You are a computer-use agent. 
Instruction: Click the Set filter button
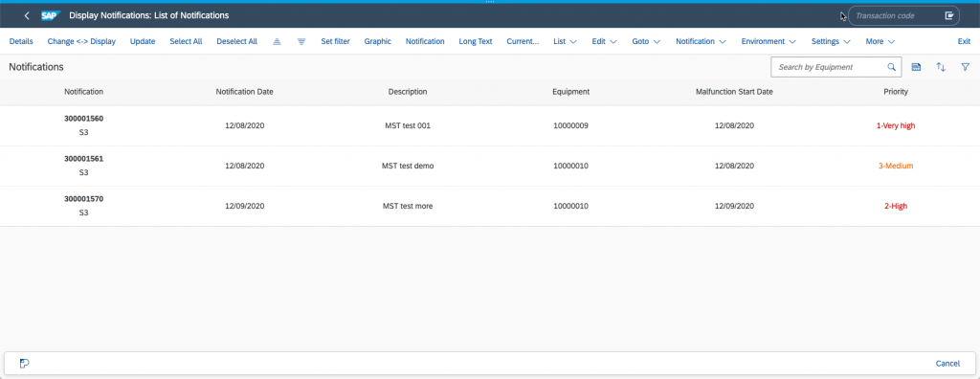pos(336,41)
